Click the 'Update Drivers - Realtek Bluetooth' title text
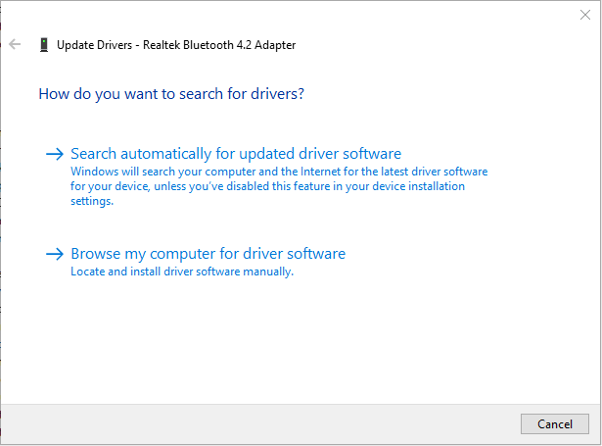 pyautogui.click(x=176, y=45)
